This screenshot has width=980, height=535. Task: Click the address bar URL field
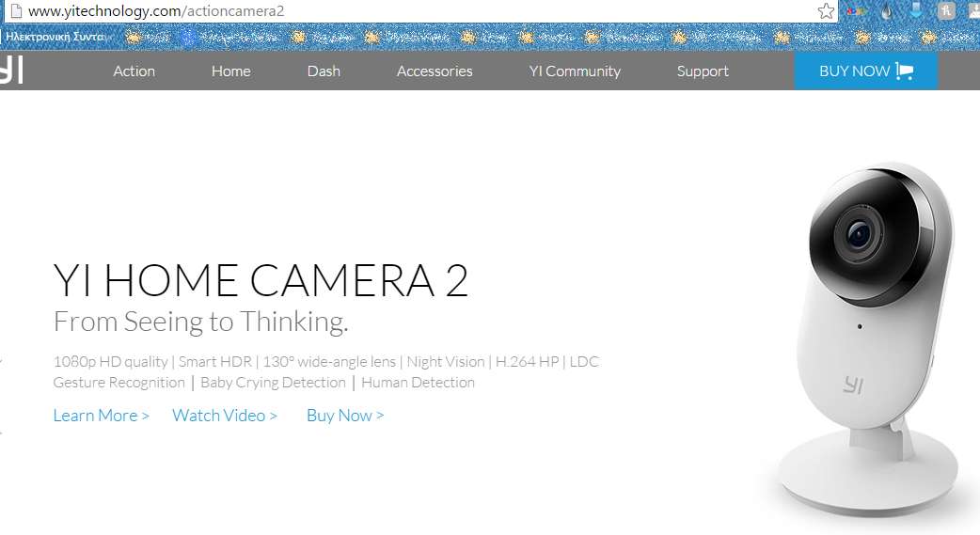[423, 11]
